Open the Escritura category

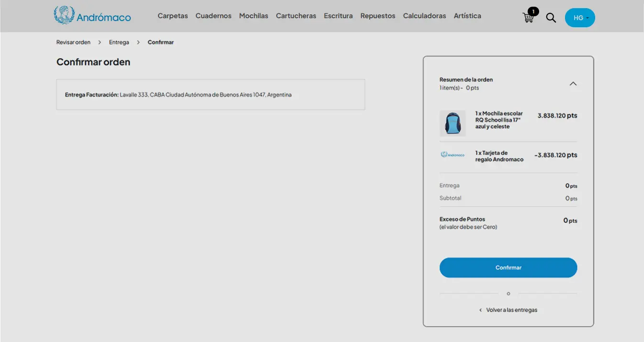(338, 16)
